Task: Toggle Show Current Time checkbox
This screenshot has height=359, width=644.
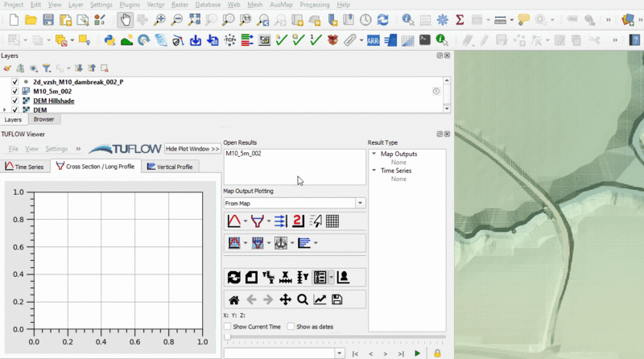Action: 228,327
